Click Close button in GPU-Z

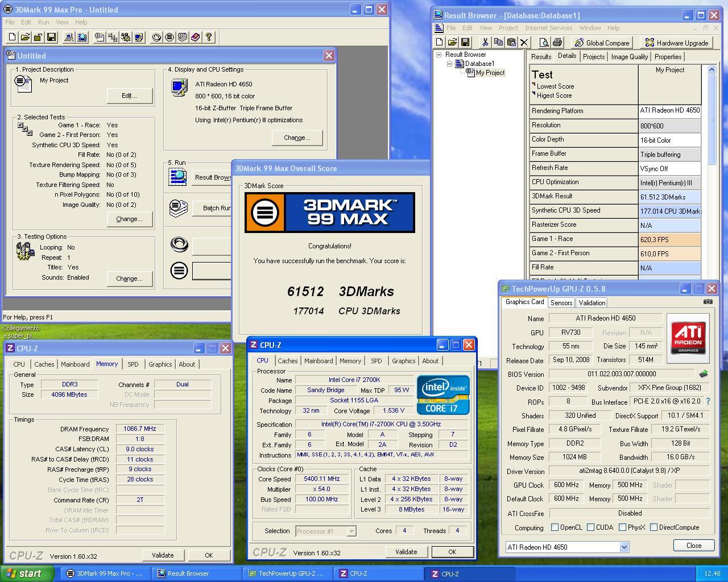pyautogui.click(x=694, y=545)
